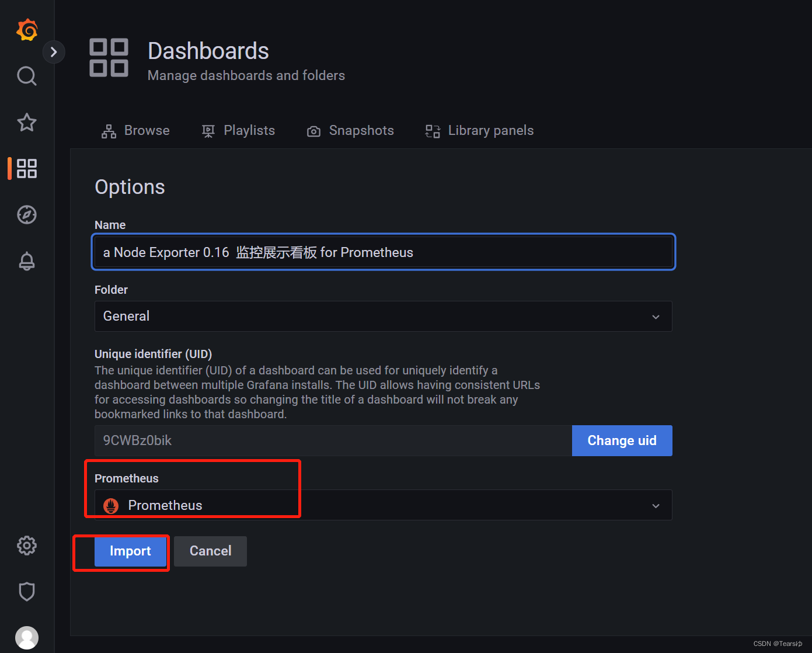Open the Configuration gear icon
Screen dimensions: 812x653
pos(27,546)
